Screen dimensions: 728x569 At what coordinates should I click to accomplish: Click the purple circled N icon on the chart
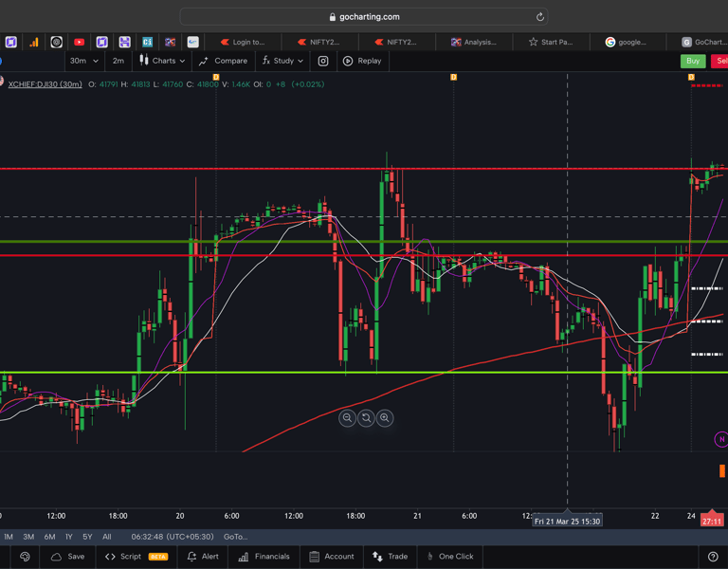click(721, 439)
